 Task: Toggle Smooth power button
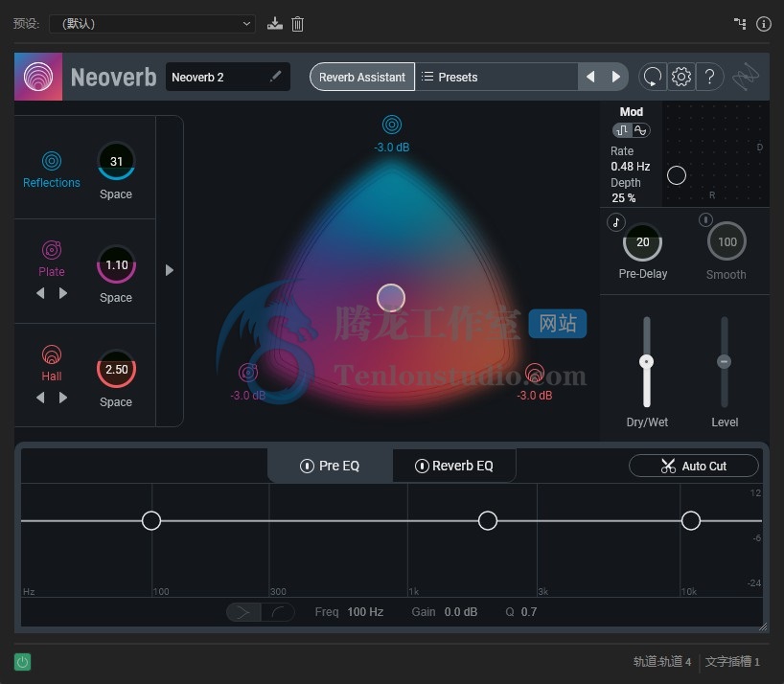pos(705,219)
